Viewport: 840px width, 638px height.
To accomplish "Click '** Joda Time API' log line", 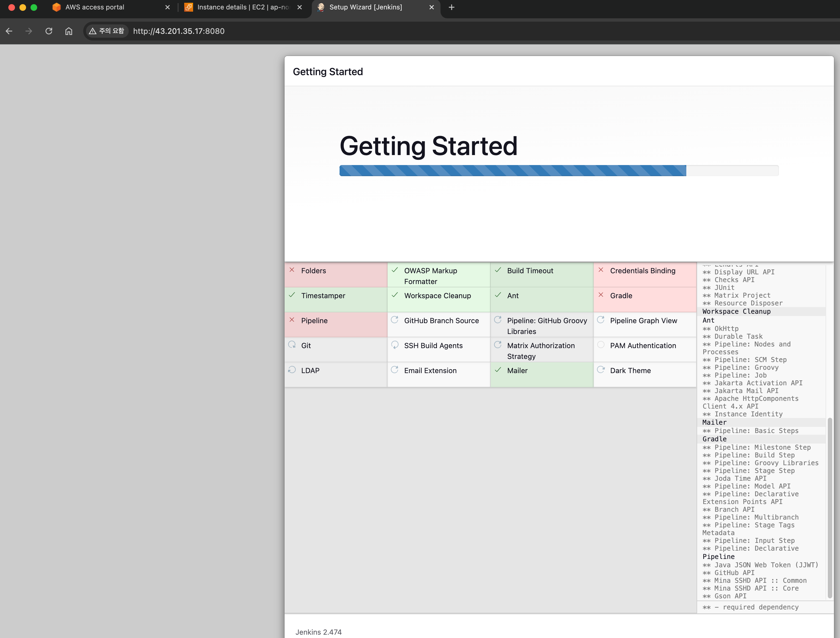I will 734,479.
